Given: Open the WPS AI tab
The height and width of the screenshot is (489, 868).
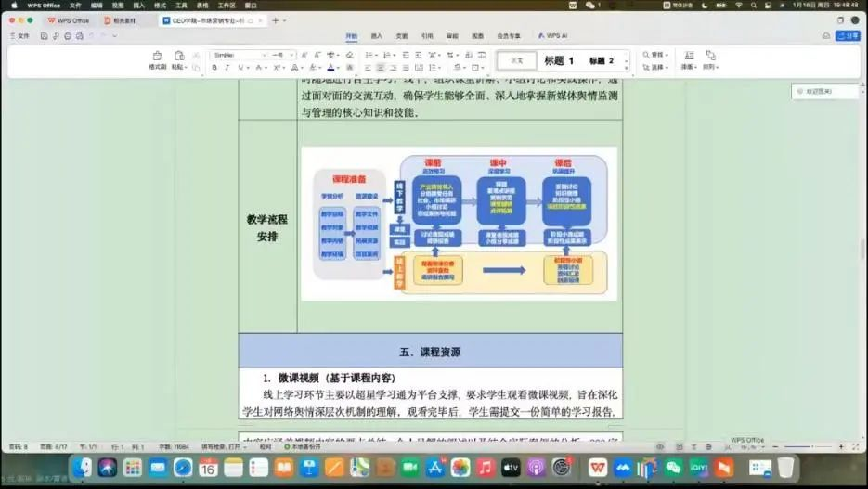Looking at the screenshot, I should point(553,36).
